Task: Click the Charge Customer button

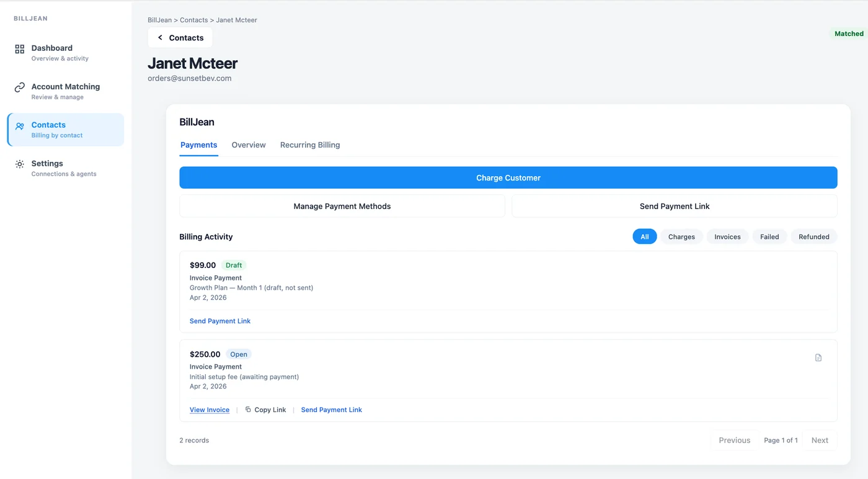Action: click(508, 177)
